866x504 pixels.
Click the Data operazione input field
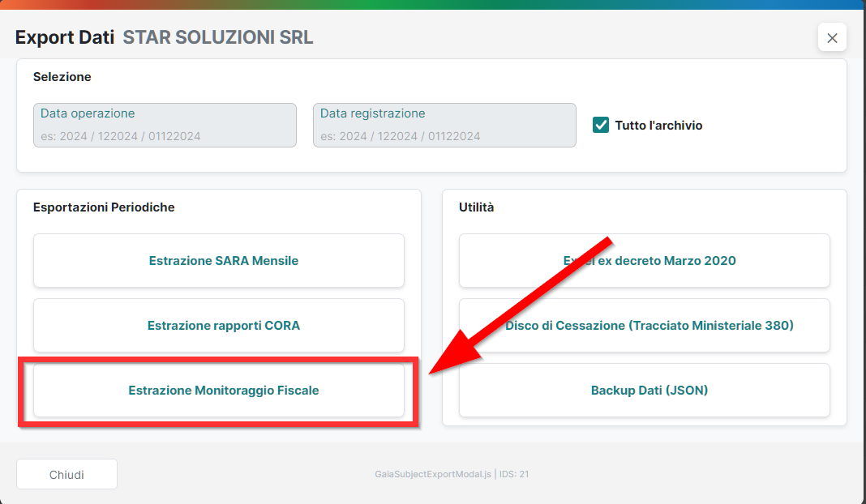point(165,126)
